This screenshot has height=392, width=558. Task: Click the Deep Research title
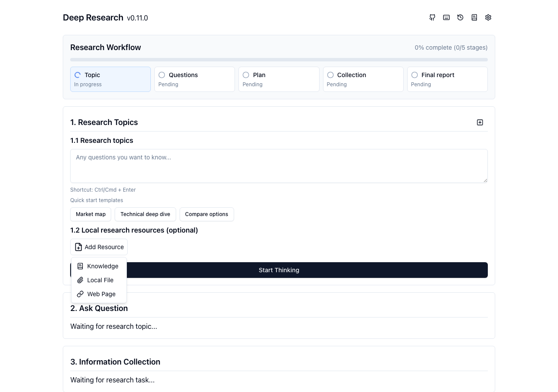(x=93, y=17)
